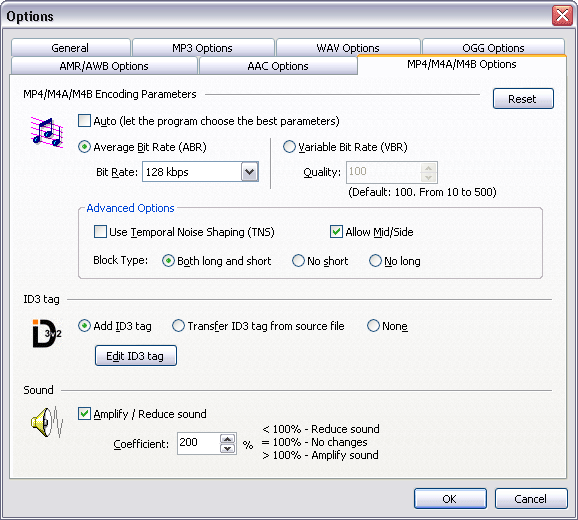The height and width of the screenshot is (520, 578).
Task: Click the music notes encoding icon
Action: pos(47,132)
